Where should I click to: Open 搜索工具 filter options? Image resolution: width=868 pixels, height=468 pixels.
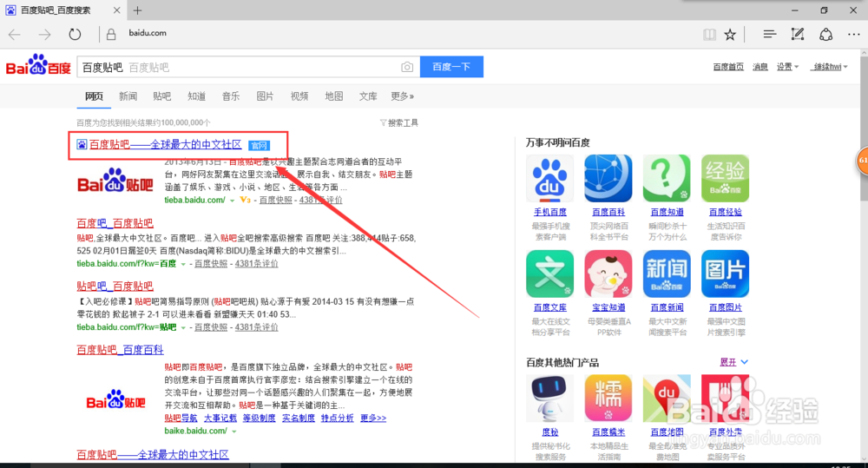click(399, 123)
